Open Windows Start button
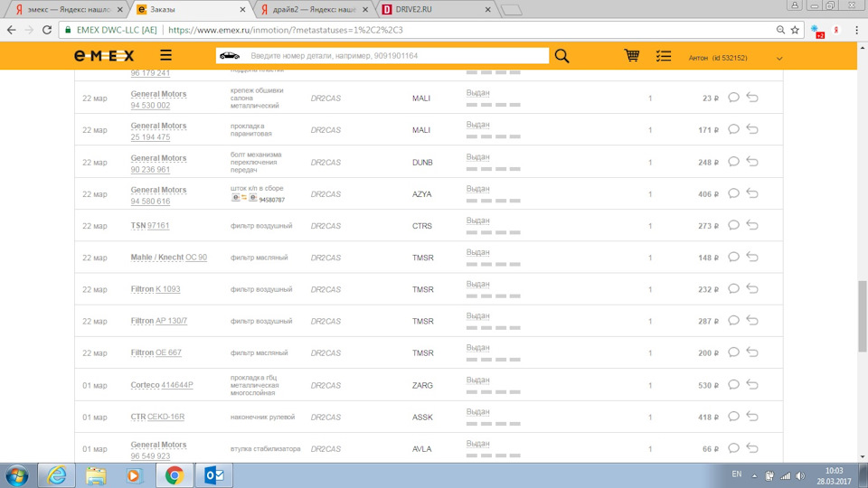This screenshot has height=488, width=868. coord(17,476)
